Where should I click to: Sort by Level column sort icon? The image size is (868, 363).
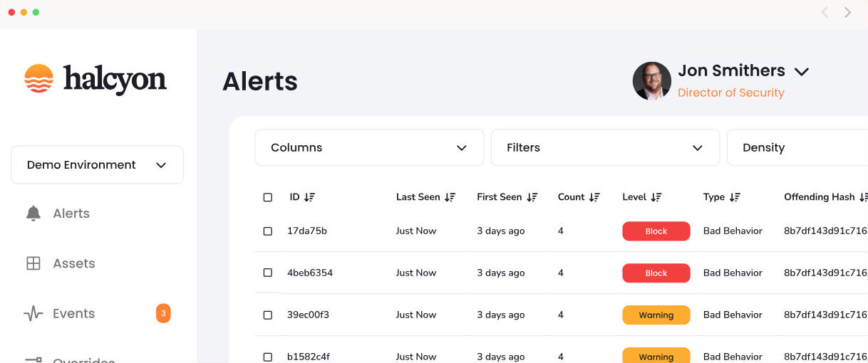pyautogui.click(x=656, y=197)
